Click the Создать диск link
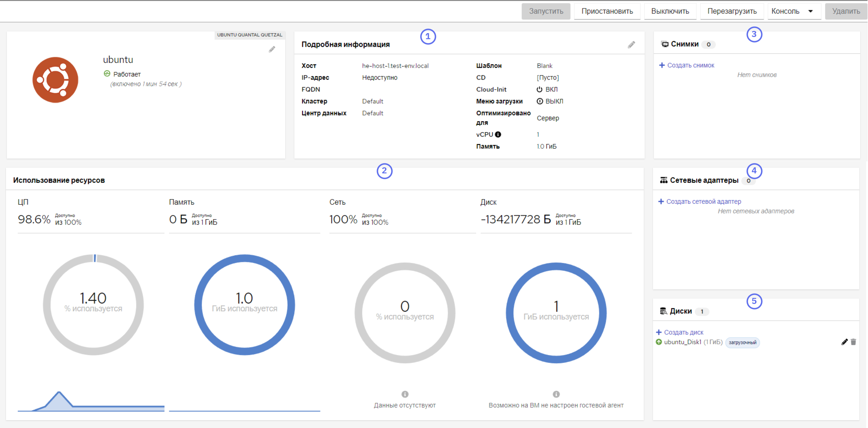This screenshot has height=428, width=868. point(680,332)
